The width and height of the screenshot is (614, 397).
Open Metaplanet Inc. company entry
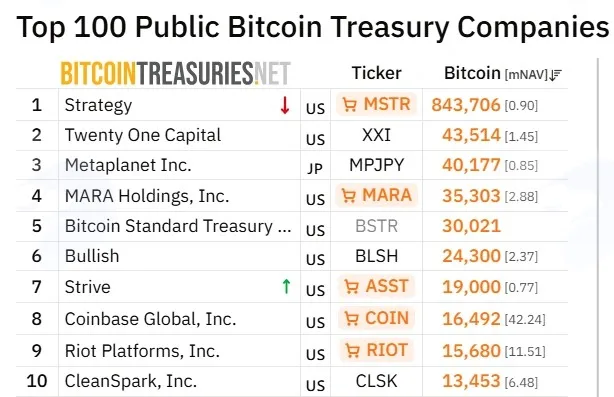(128, 165)
